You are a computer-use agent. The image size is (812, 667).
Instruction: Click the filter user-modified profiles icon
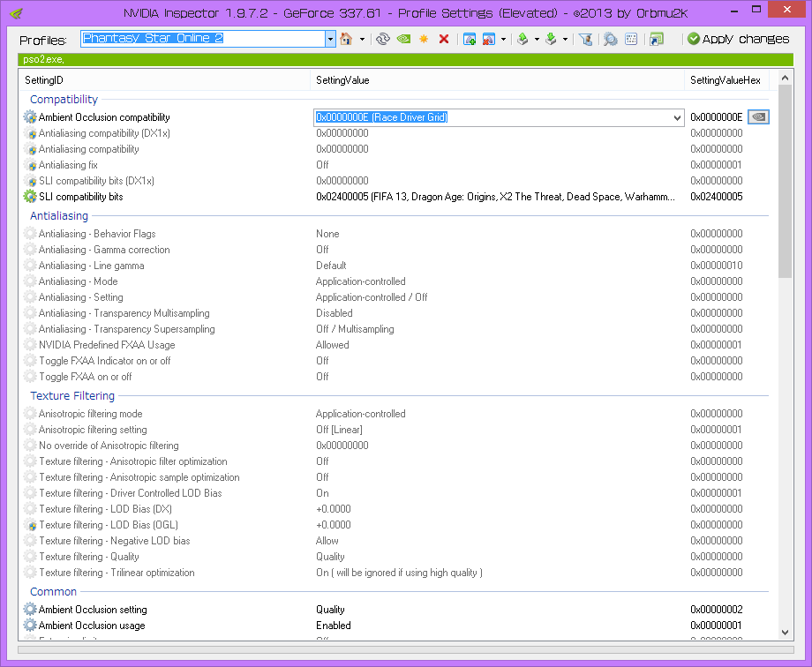click(586, 39)
